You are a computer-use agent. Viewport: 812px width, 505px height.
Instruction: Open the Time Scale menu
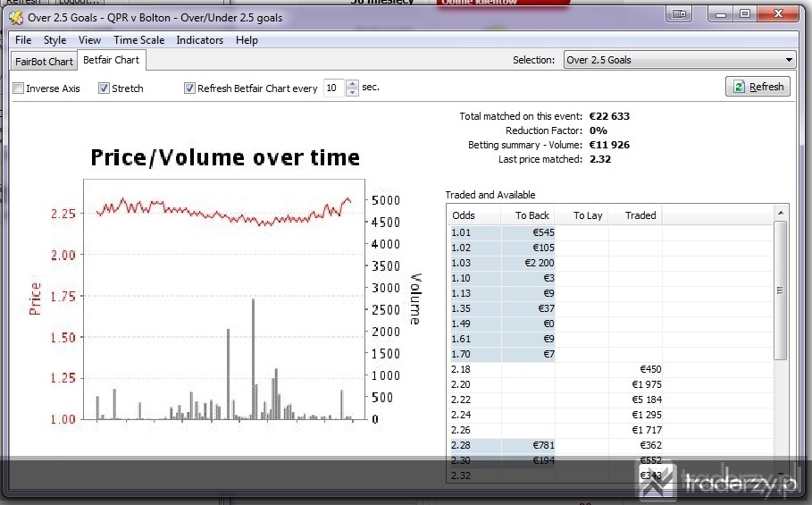tap(138, 40)
